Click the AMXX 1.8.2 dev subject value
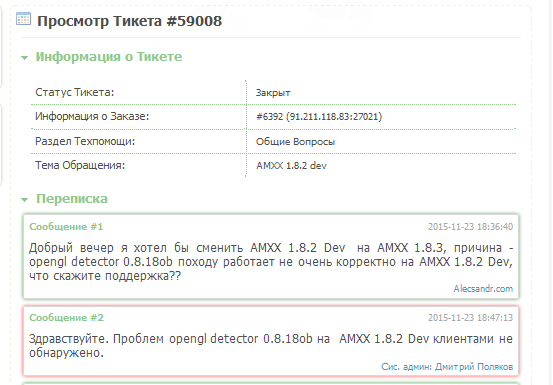The height and width of the screenshot is (385, 553). (291, 166)
